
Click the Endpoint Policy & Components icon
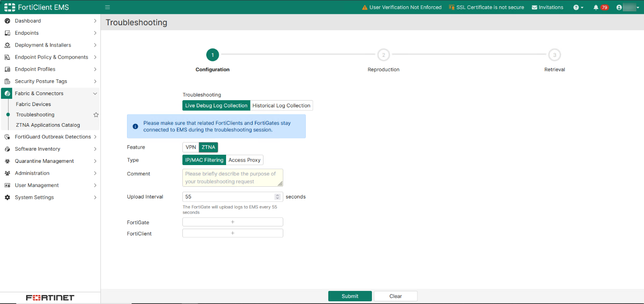pos(7,57)
